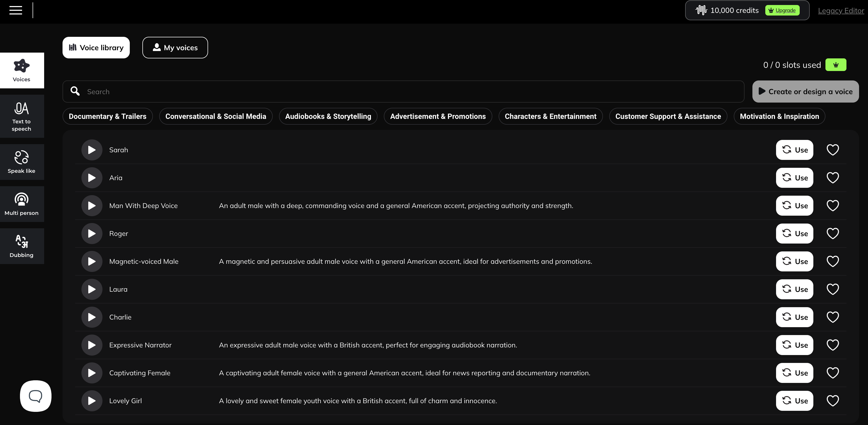Viewport: 868px width, 425px height.
Task: Open Text to speech from the sidebar
Action: (x=22, y=116)
